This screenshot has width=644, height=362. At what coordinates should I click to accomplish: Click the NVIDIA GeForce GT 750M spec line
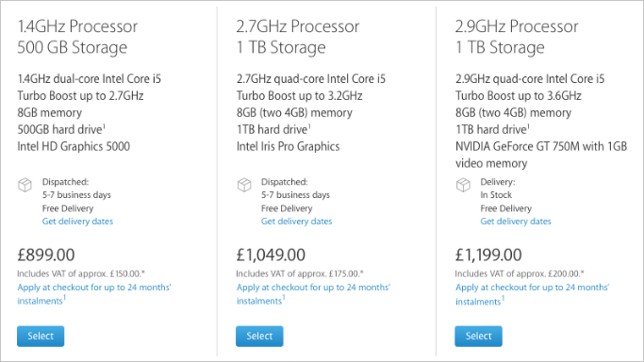click(541, 155)
